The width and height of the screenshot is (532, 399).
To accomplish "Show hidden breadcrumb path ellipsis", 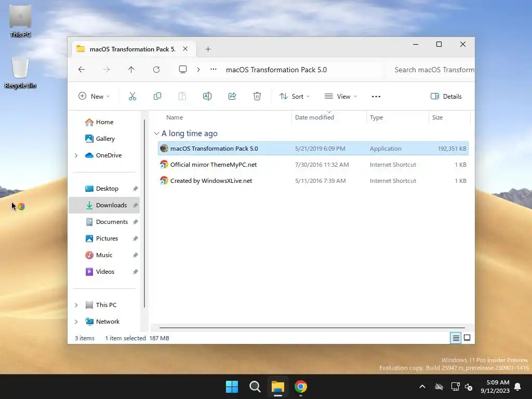I will click(214, 69).
